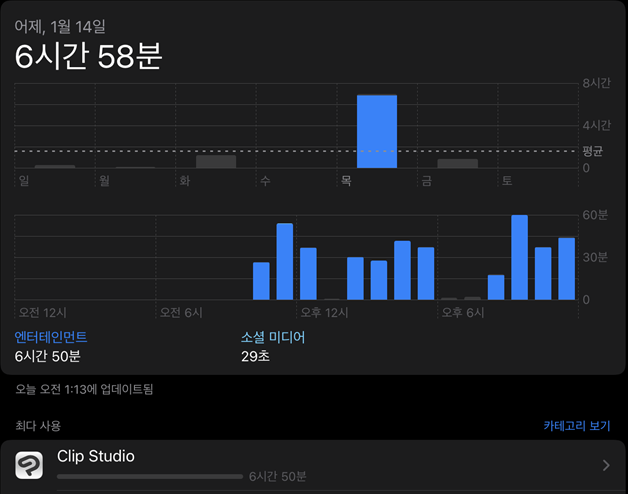Tap the 6시간 50분 beside Clip Studio bar
Viewport: 628px width, 494px height.
[278, 477]
